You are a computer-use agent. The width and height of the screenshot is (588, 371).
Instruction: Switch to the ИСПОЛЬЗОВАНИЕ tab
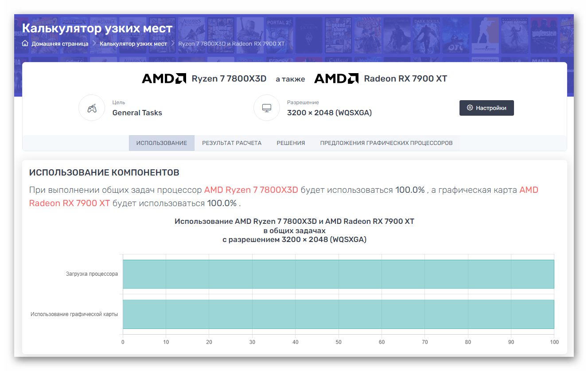pyautogui.click(x=162, y=143)
